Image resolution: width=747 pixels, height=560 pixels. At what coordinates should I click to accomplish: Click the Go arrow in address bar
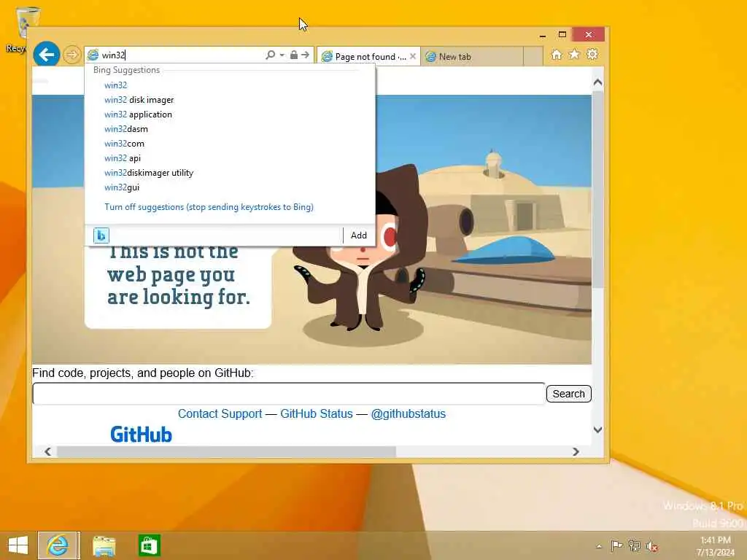coord(306,55)
